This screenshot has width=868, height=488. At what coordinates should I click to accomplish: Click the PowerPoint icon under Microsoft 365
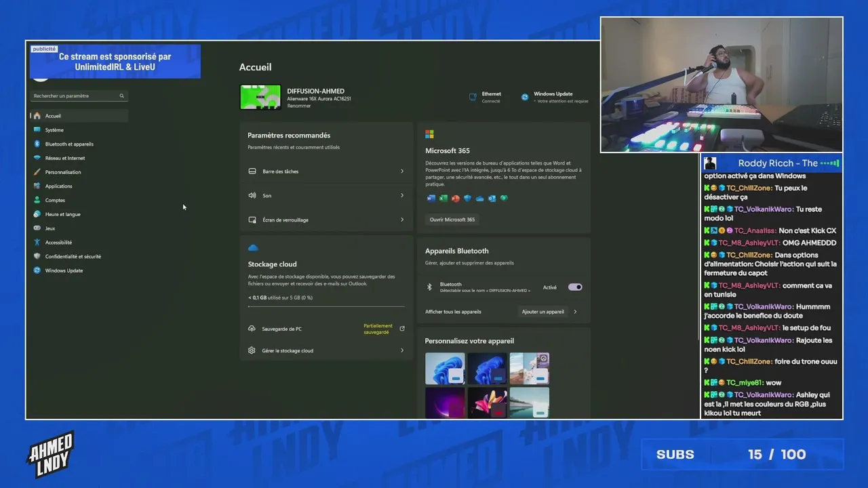(456, 199)
